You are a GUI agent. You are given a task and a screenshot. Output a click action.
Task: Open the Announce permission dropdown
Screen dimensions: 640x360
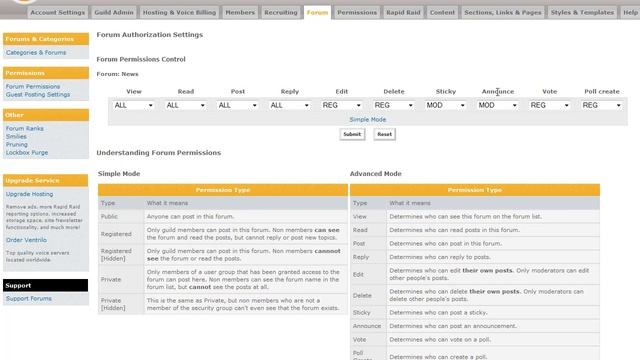point(498,105)
